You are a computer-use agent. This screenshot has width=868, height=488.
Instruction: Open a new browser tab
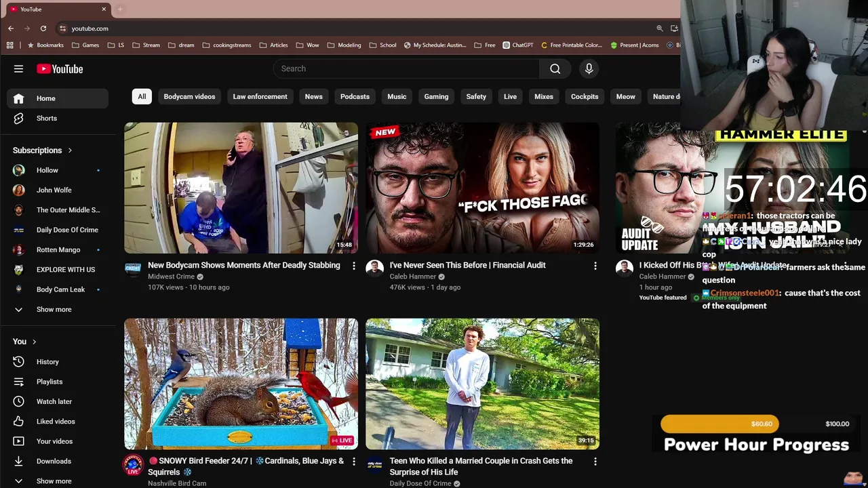[120, 9]
